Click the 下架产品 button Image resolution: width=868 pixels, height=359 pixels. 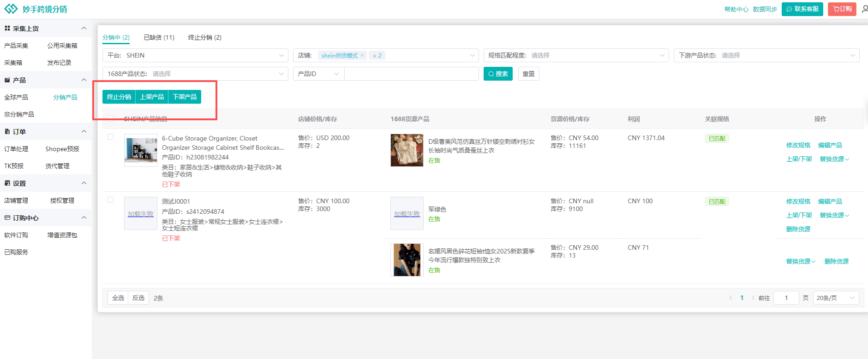pyautogui.click(x=185, y=97)
